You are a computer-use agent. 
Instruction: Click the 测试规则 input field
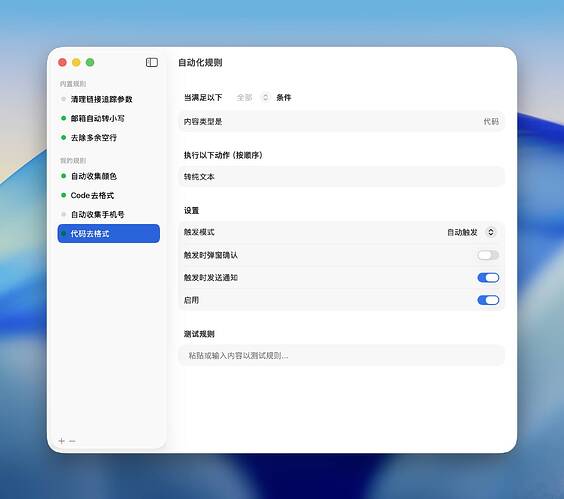[x=341, y=355]
